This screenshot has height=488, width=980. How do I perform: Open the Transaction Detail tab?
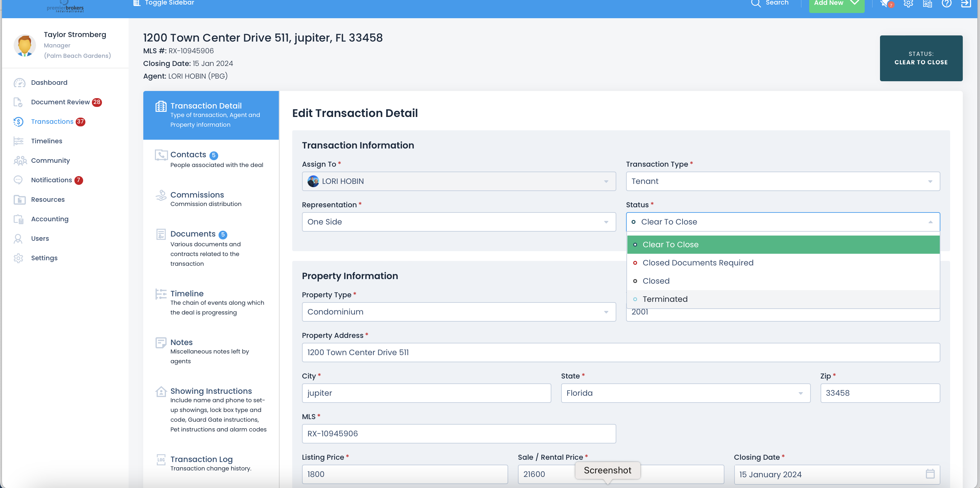211,115
